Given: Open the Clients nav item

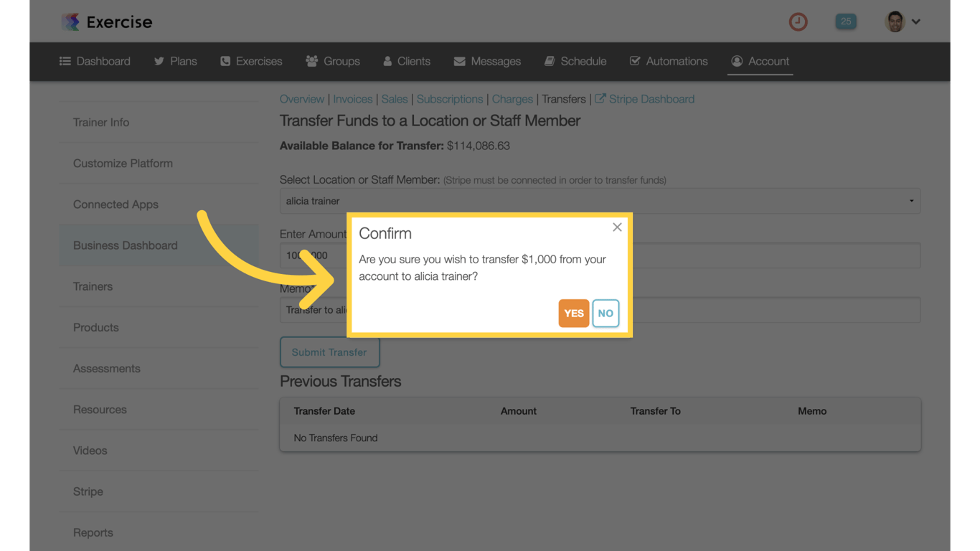Looking at the screenshot, I should [x=407, y=61].
